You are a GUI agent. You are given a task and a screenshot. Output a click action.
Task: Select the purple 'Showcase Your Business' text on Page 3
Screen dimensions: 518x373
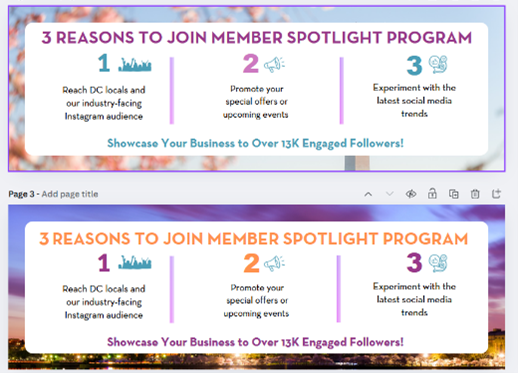coord(255,342)
